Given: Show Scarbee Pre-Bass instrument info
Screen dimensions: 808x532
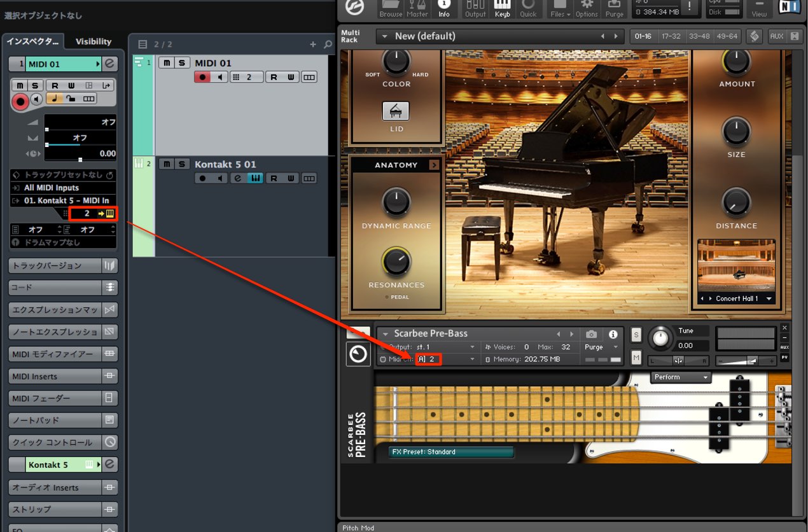Looking at the screenshot, I should pyautogui.click(x=613, y=334).
